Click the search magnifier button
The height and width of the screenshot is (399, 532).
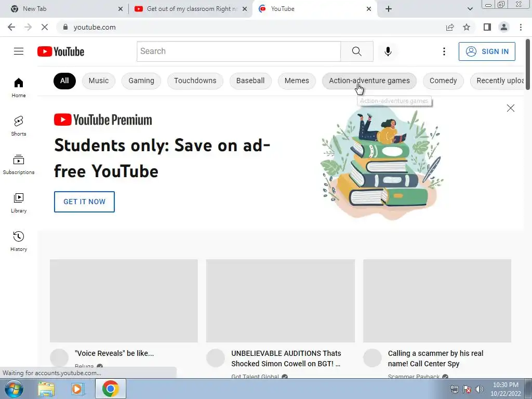(356, 51)
